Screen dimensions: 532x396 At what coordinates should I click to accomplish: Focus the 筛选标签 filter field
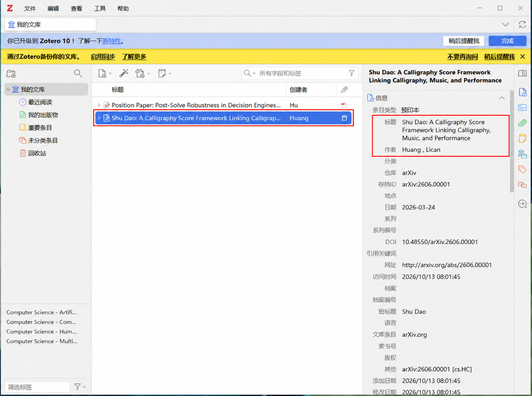tap(37, 387)
